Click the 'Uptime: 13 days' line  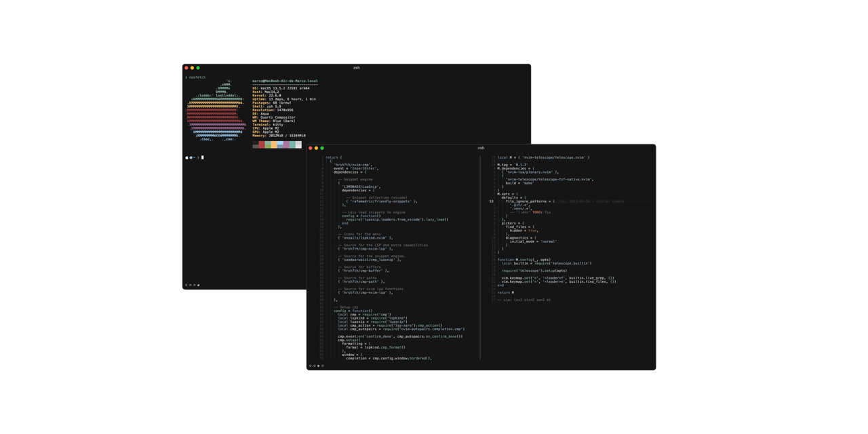pos(284,99)
